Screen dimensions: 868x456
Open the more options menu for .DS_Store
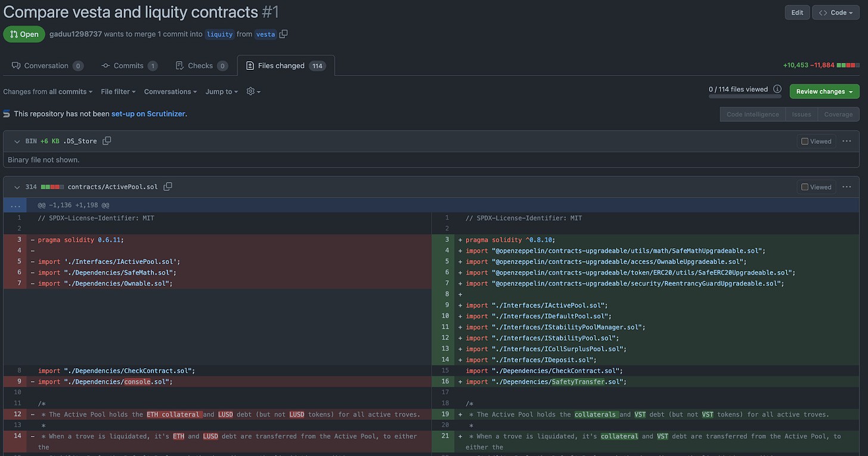[x=847, y=141]
